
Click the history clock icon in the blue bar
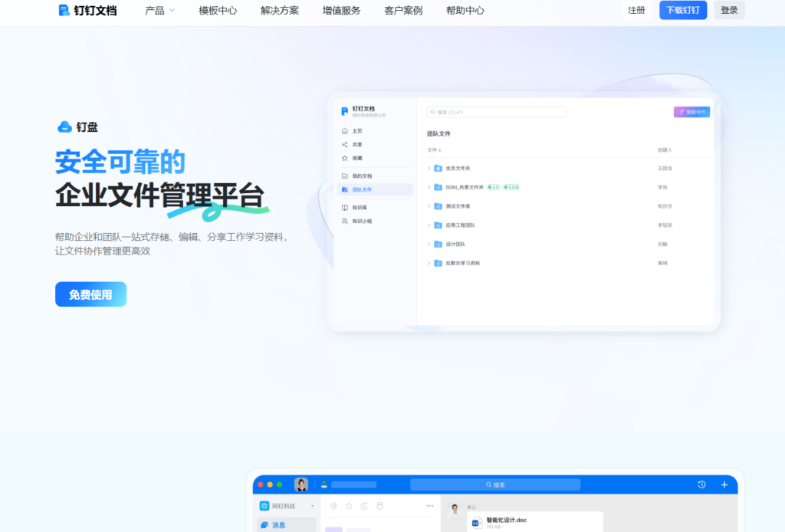click(x=701, y=484)
